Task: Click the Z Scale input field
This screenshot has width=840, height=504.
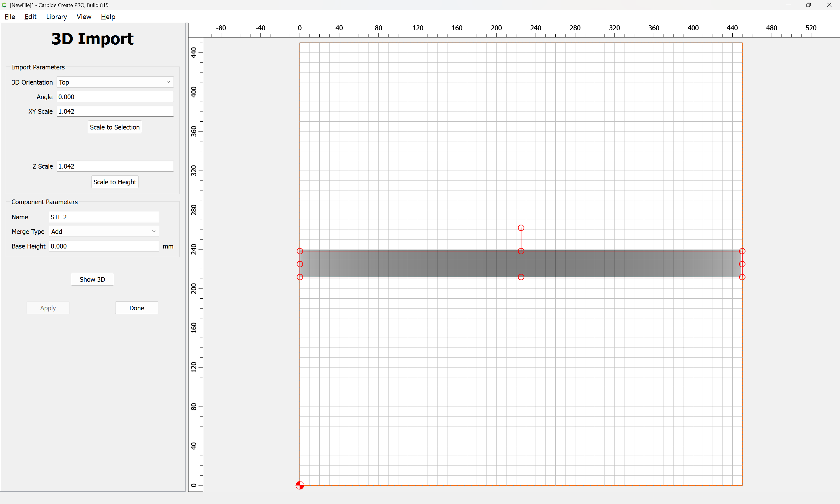Action: pos(115,166)
